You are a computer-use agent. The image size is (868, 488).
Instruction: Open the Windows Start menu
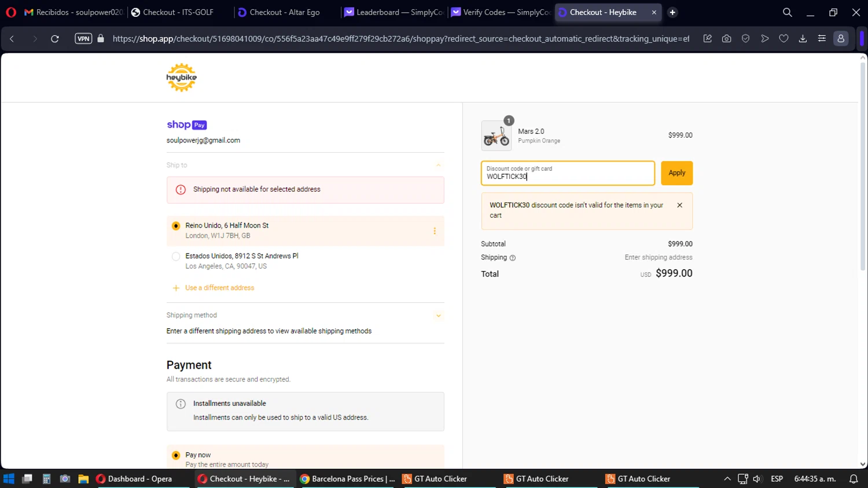pyautogui.click(x=9, y=479)
